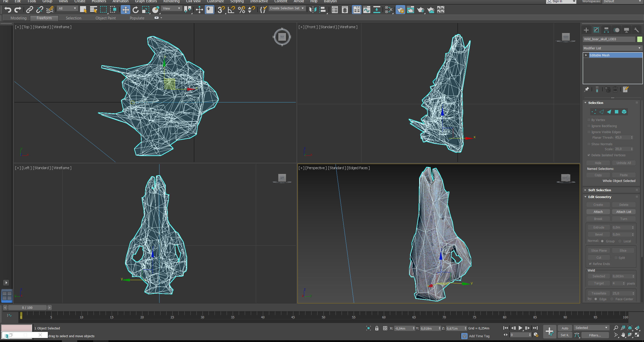The width and height of the screenshot is (644, 342).
Task: Select Polygon sub-object level
Action: 617,112
